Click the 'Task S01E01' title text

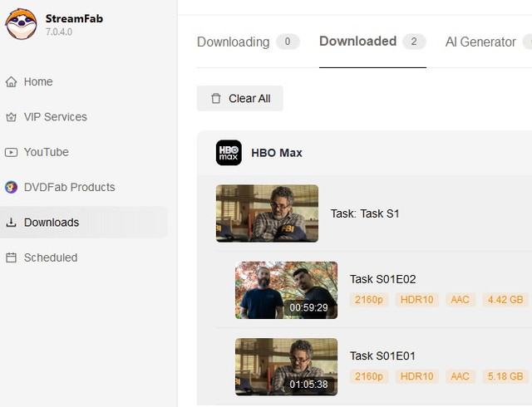(x=382, y=356)
